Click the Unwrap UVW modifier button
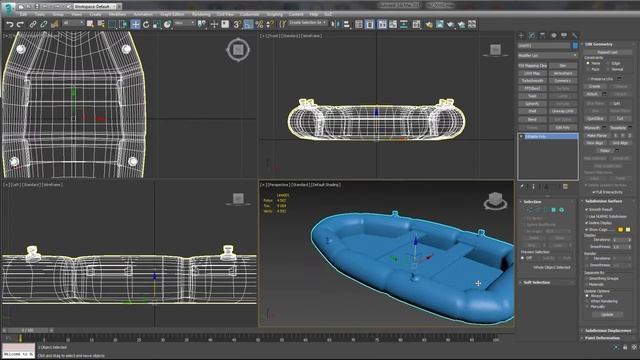The image size is (640, 360). (x=562, y=111)
